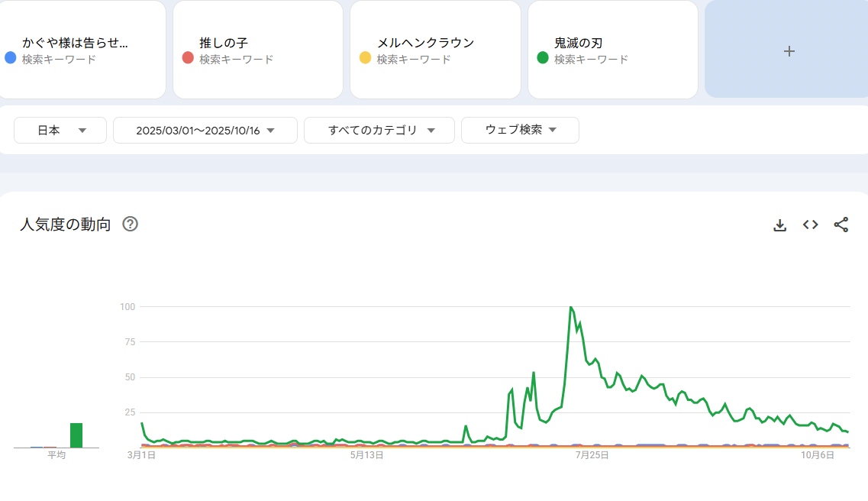Screen dimensions: 868x501
Task: Click the plus icon to add comparison
Action: pyautogui.click(x=789, y=51)
